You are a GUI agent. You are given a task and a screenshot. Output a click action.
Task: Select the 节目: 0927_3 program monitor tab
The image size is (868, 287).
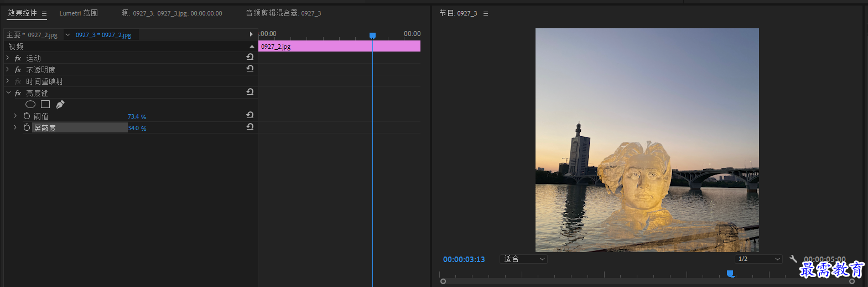[458, 13]
